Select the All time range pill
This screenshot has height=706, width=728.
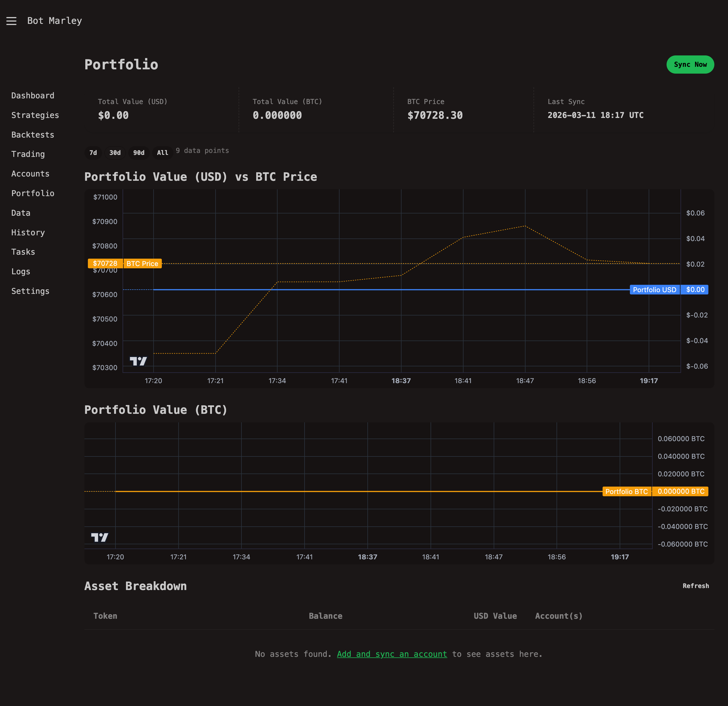[162, 153]
